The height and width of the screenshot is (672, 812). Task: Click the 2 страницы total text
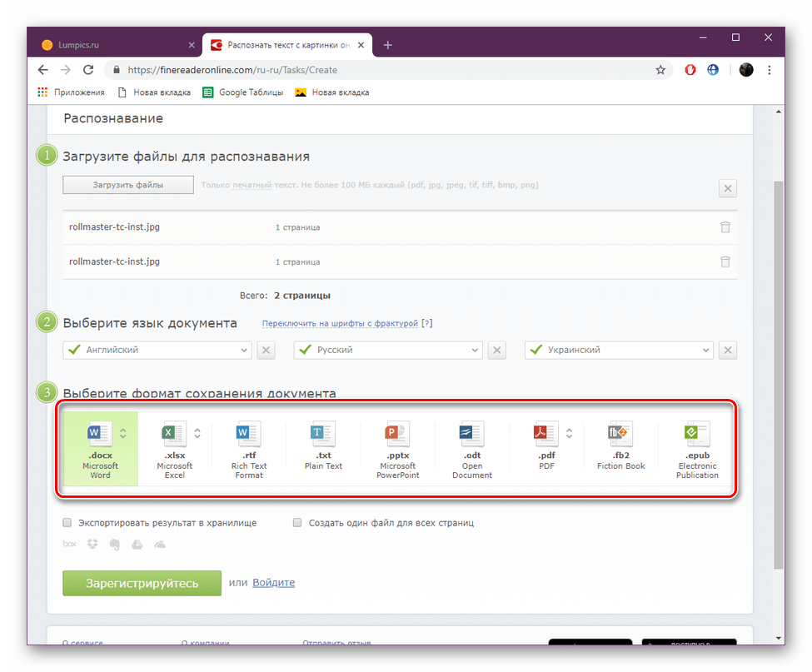coord(302,296)
